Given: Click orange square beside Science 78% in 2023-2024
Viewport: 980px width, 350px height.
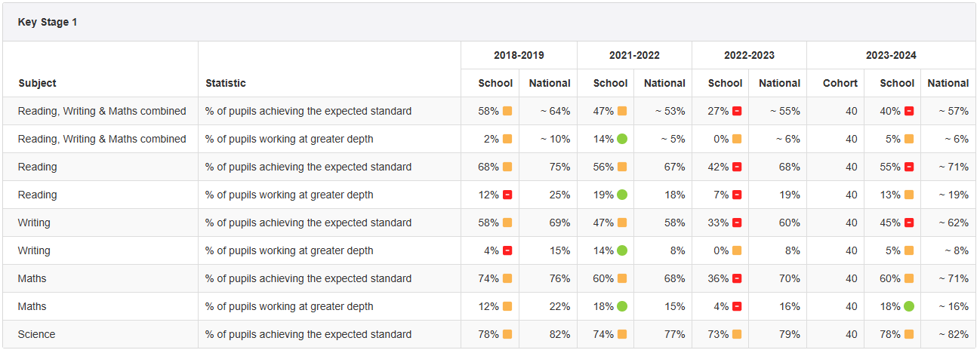Looking at the screenshot, I should [909, 334].
